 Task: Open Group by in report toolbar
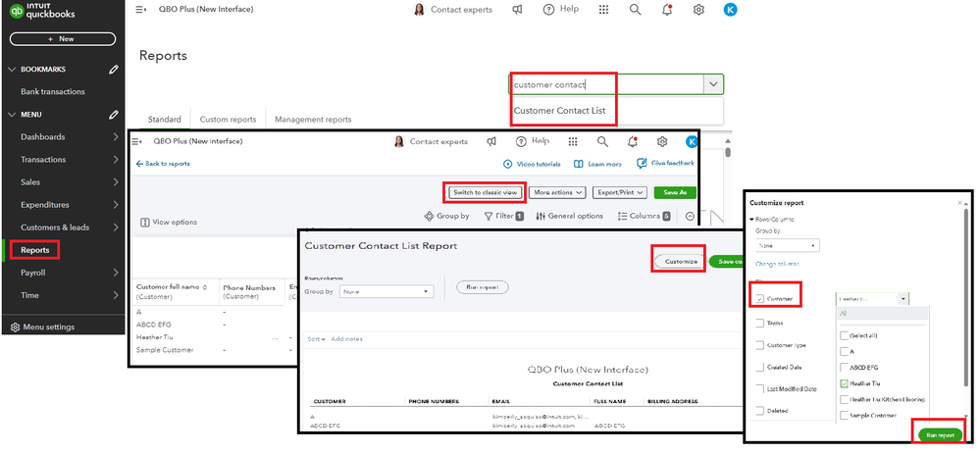coord(446,216)
